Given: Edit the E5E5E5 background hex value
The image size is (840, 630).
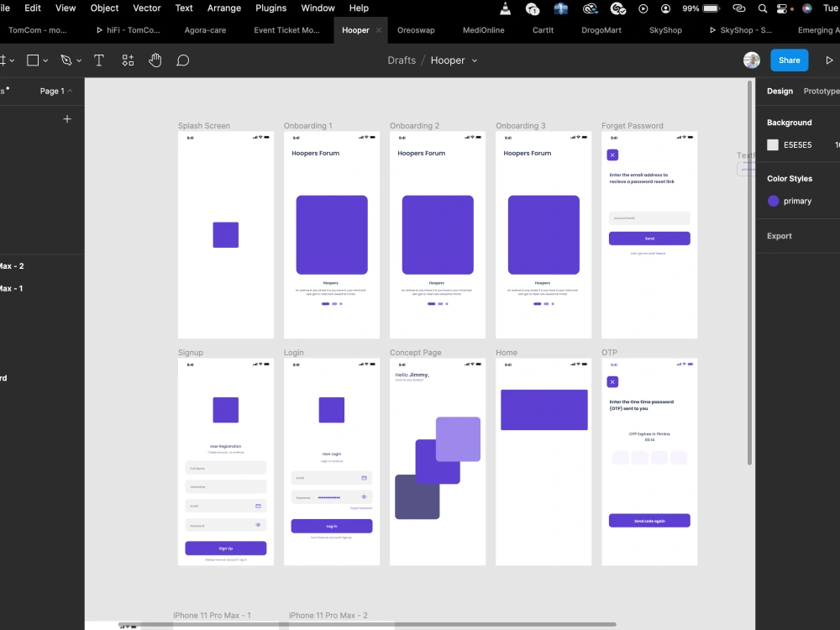Looking at the screenshot, I should pos(797,144).
